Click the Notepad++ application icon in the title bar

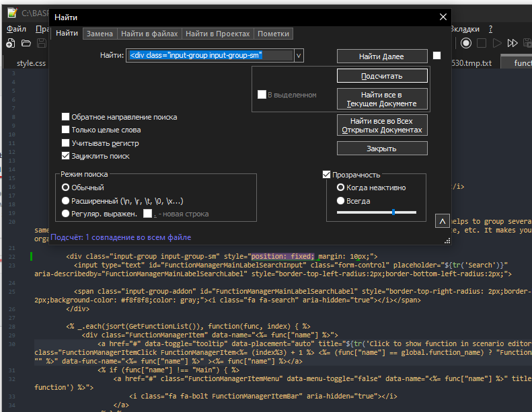pos(11,13)
